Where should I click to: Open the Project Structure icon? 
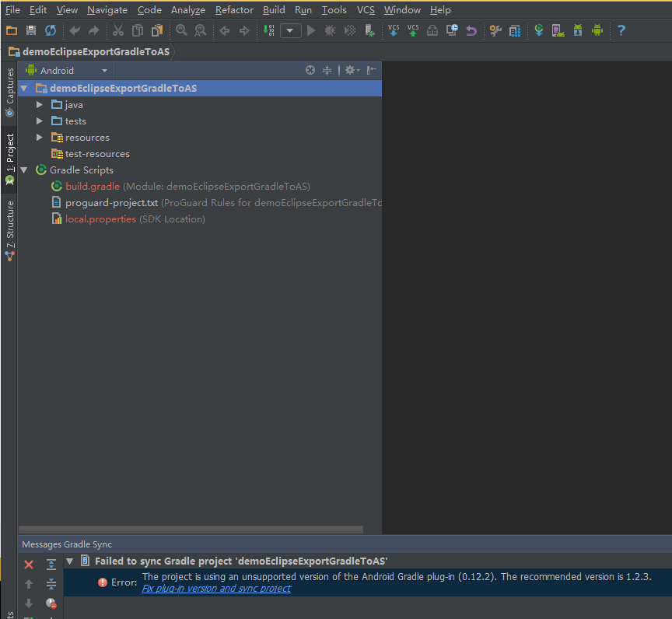coord(515,30)
